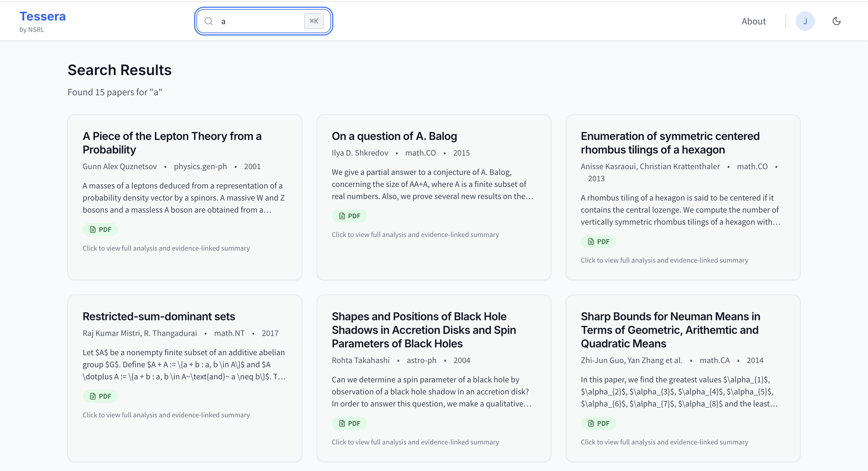Screen dimensions: 868x471
Task: Open PDF for Enumeration of symmetric centered rhombus tilings
Action: [x=598, y=242]
